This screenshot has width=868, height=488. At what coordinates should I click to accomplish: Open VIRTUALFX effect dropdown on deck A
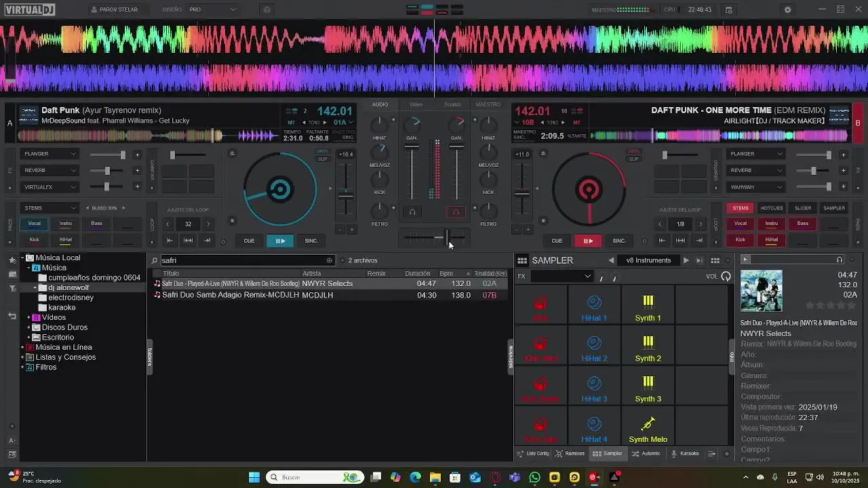pos(50,187)
